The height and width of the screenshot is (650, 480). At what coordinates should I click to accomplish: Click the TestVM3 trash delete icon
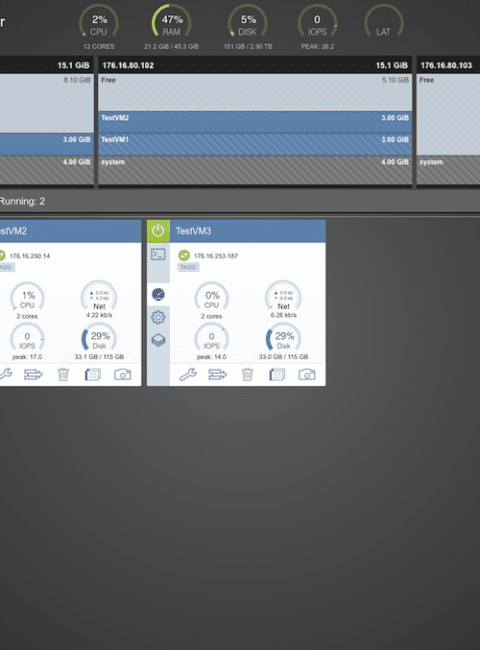point(247,375)
